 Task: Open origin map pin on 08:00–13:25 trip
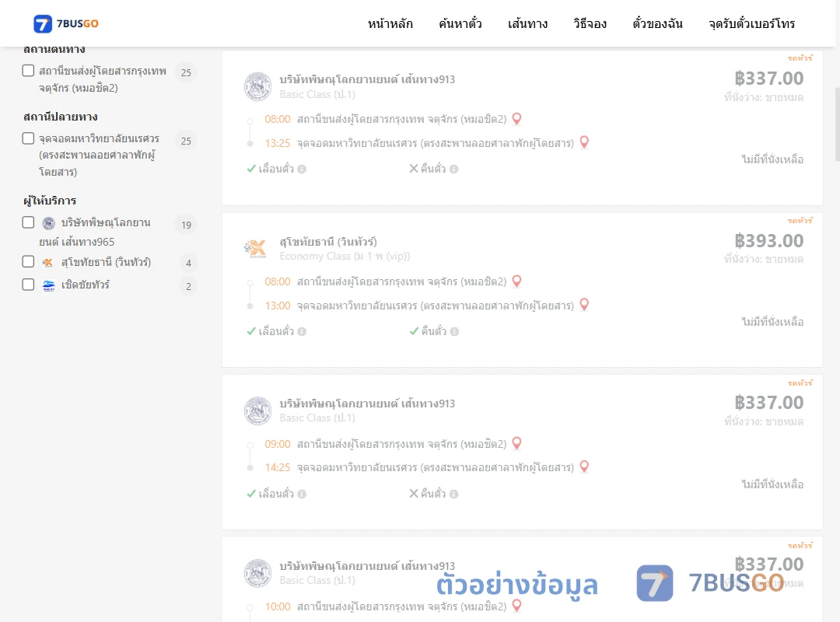pyautogui.click(x=517, y=118)
